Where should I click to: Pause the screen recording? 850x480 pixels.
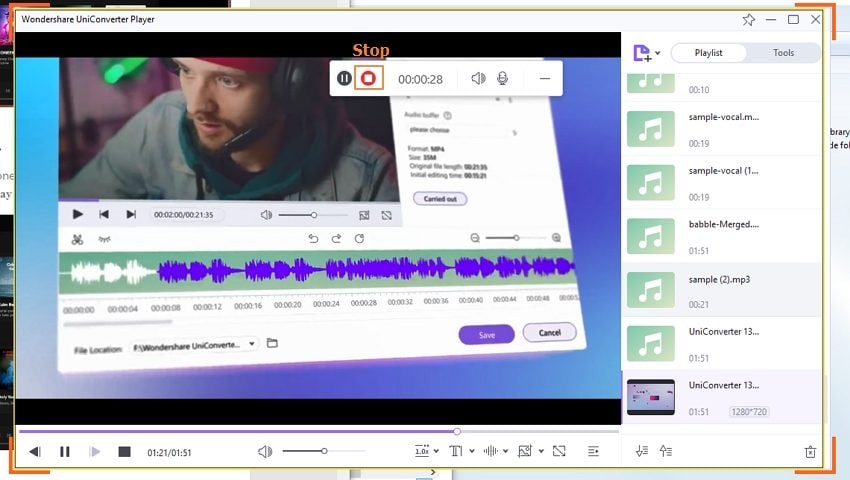[344, 79]
